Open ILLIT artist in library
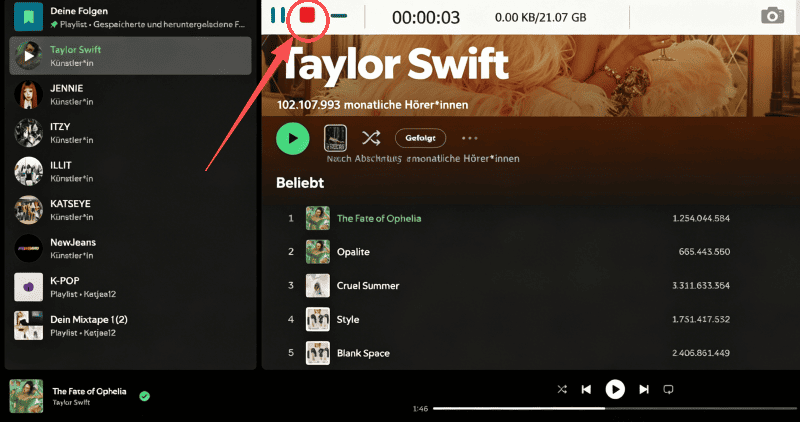This screenshot has height=422, width=800. click(130, 171)
